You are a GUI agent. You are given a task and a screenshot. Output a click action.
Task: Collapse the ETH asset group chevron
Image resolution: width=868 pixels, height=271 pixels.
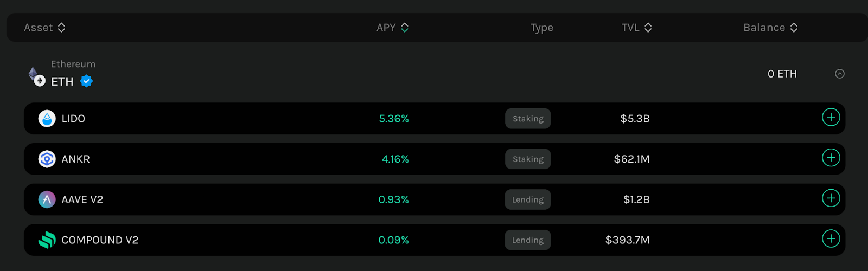[840, 74]
